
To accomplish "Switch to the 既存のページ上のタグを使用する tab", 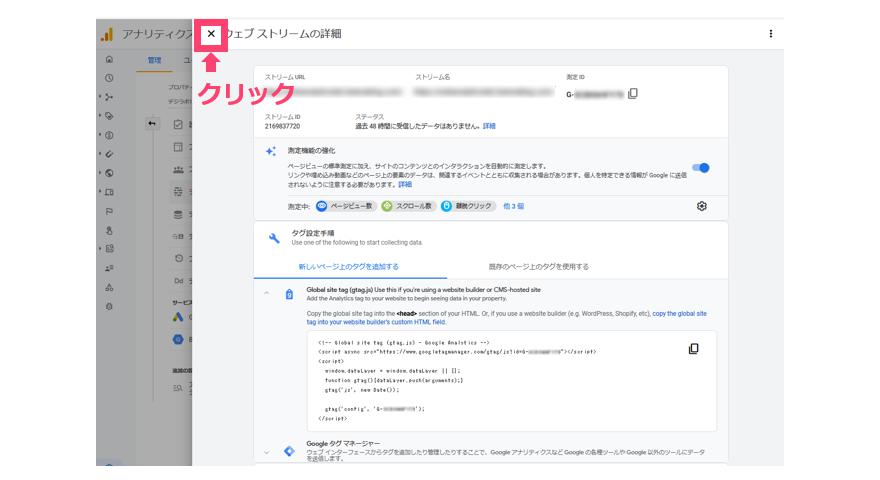I will 539,267.
